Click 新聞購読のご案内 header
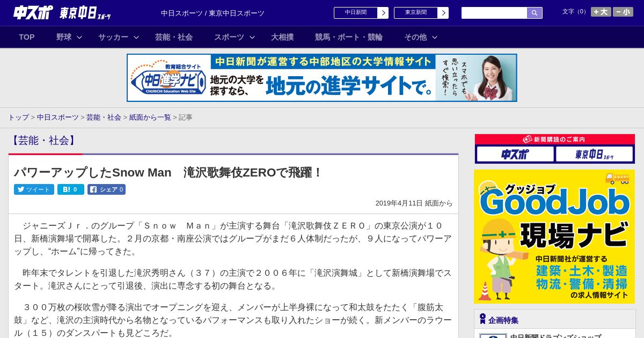 (555, 139)
